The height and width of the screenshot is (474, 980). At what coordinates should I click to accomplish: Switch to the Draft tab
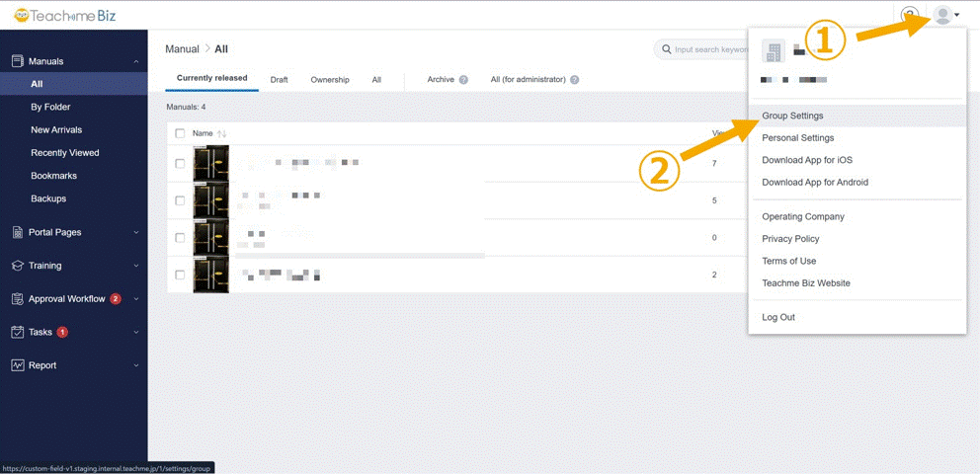tap(279, 80)
